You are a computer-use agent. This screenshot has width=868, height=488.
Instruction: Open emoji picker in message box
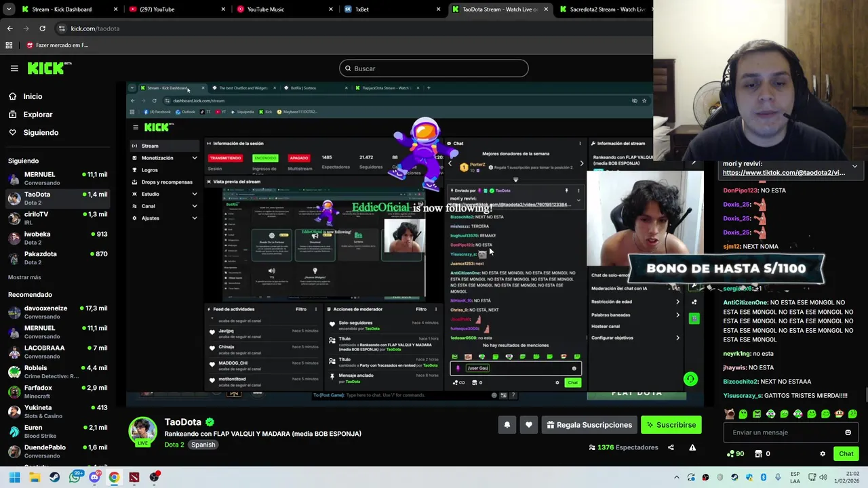pos(848,432)
